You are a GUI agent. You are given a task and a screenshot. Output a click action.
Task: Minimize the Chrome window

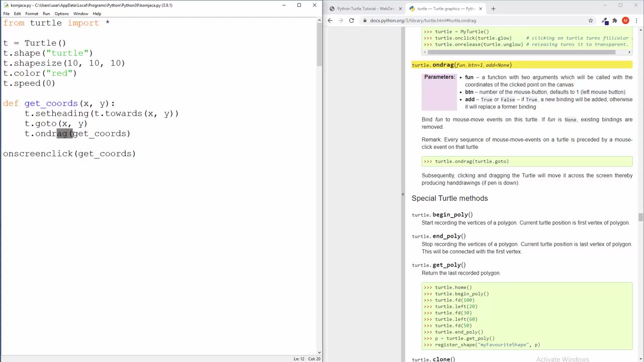[606, 5]
